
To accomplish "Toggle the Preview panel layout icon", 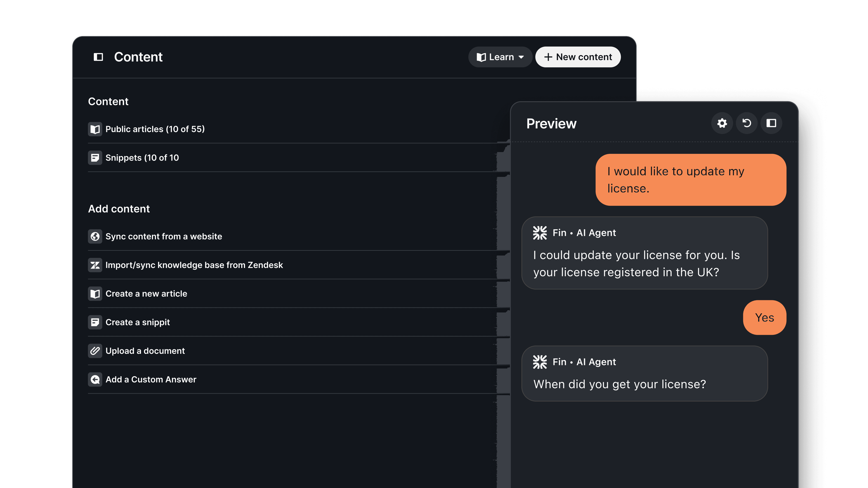I will [771, 123].
